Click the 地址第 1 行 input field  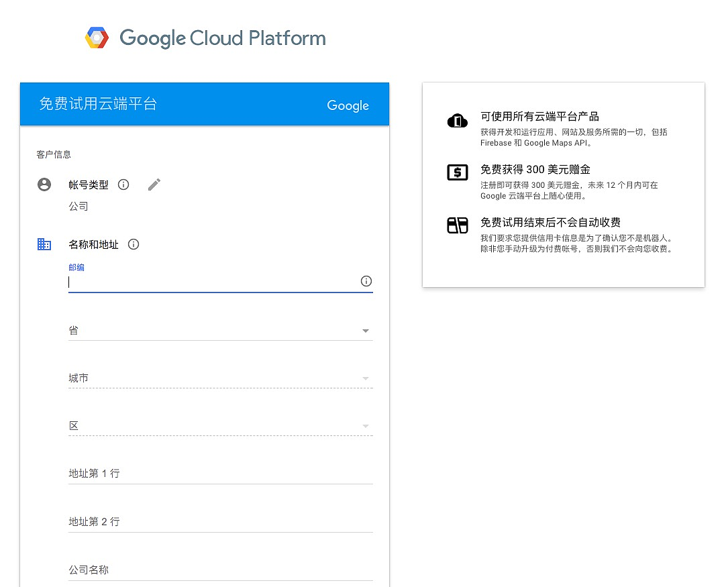pos(220,474)
